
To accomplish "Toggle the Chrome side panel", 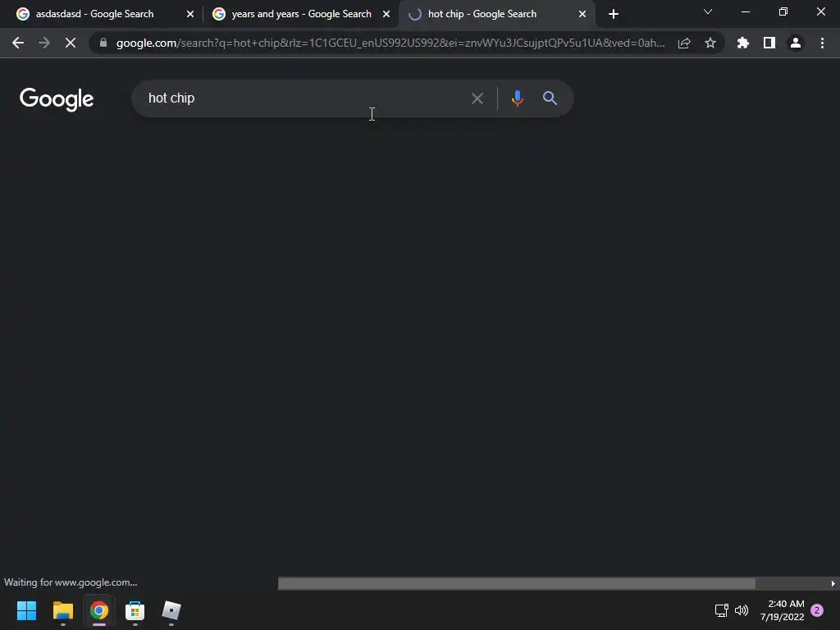I will 769,43.
